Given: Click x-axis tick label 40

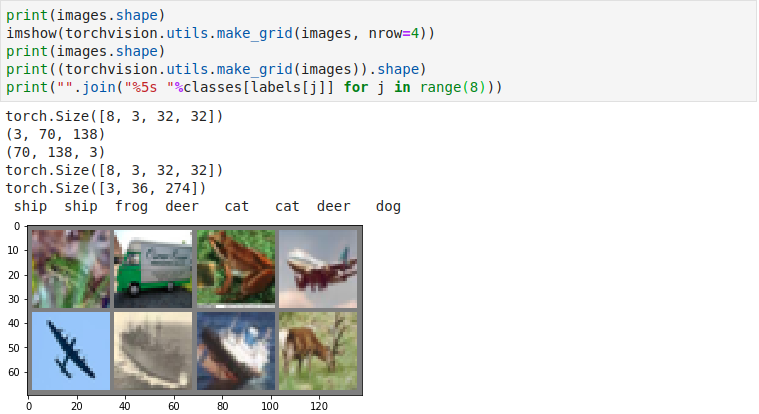Looking at the screenshot, I should [125, 406].
